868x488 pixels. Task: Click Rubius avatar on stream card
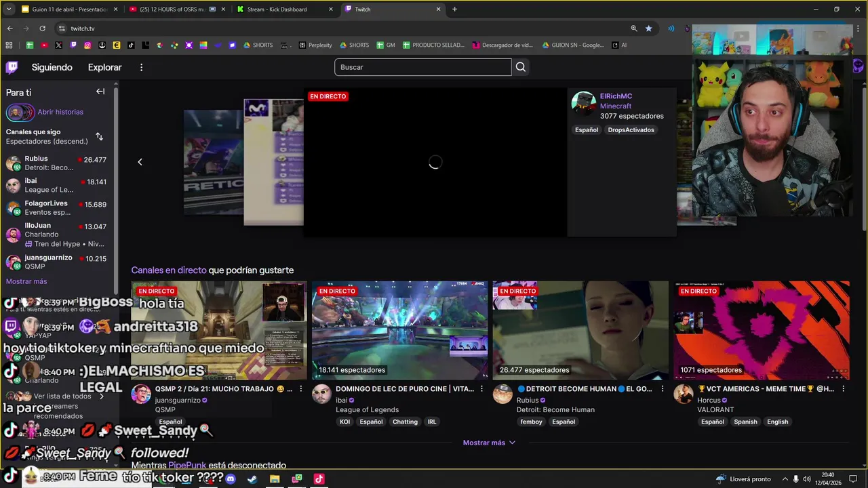[x=502, y=394]
